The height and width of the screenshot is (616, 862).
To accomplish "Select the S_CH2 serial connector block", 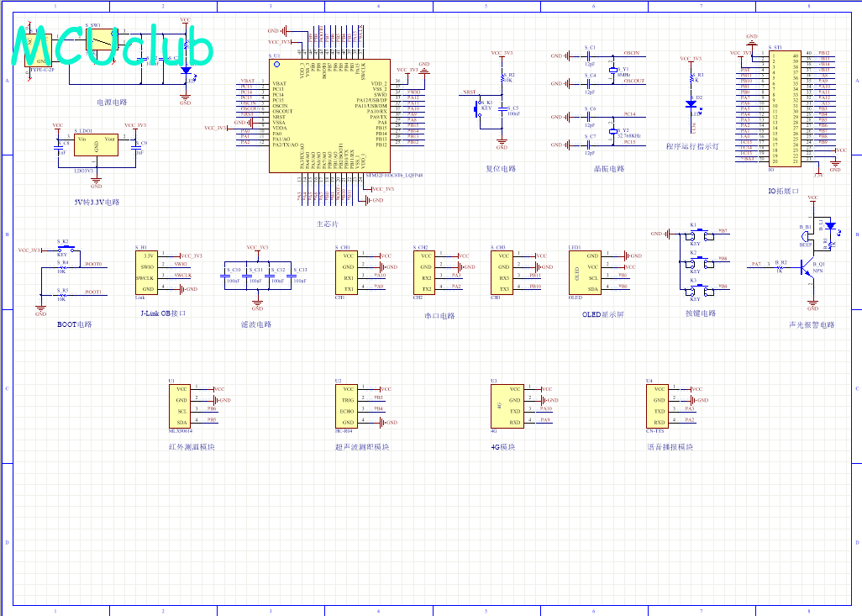I will pos(424,273).
